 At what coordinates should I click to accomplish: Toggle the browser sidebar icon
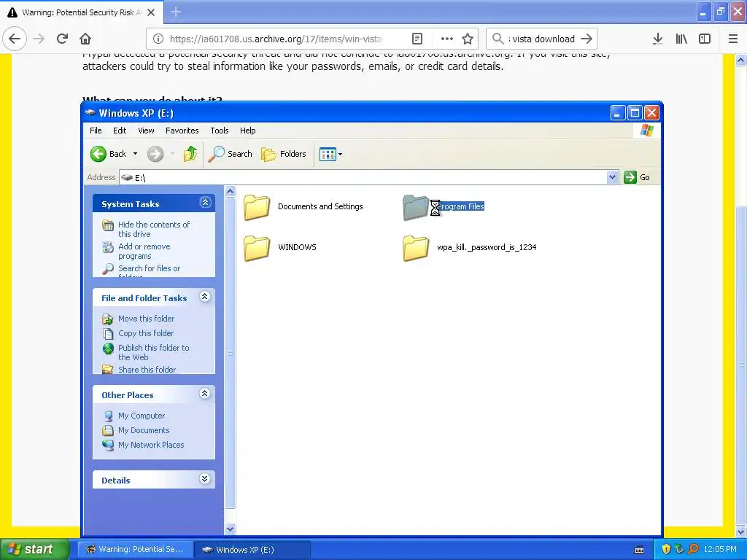point(705,39)
